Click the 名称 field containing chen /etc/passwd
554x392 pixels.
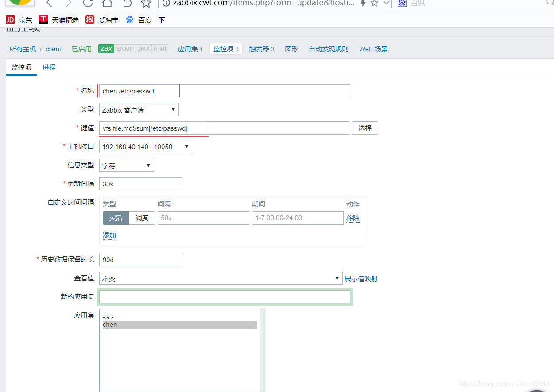point(225,91)
